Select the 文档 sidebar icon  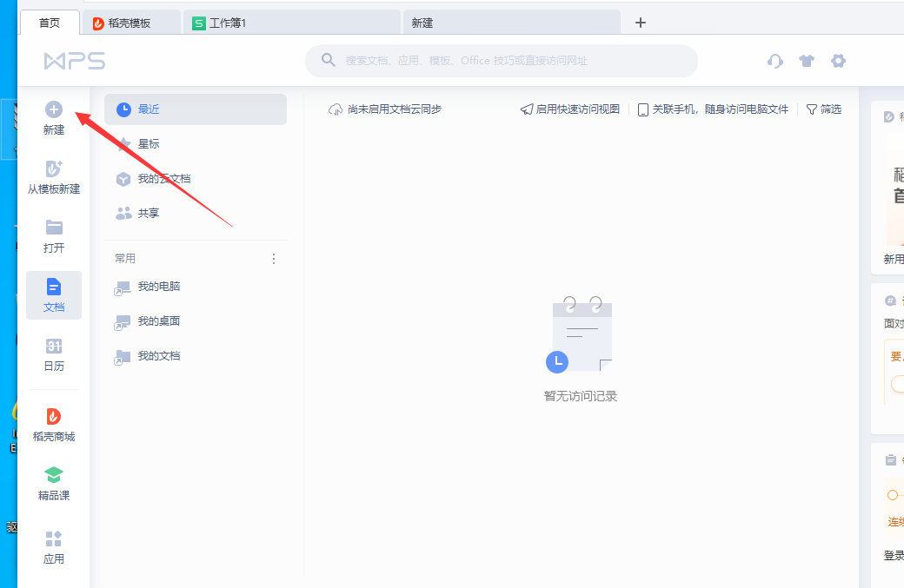54,287
